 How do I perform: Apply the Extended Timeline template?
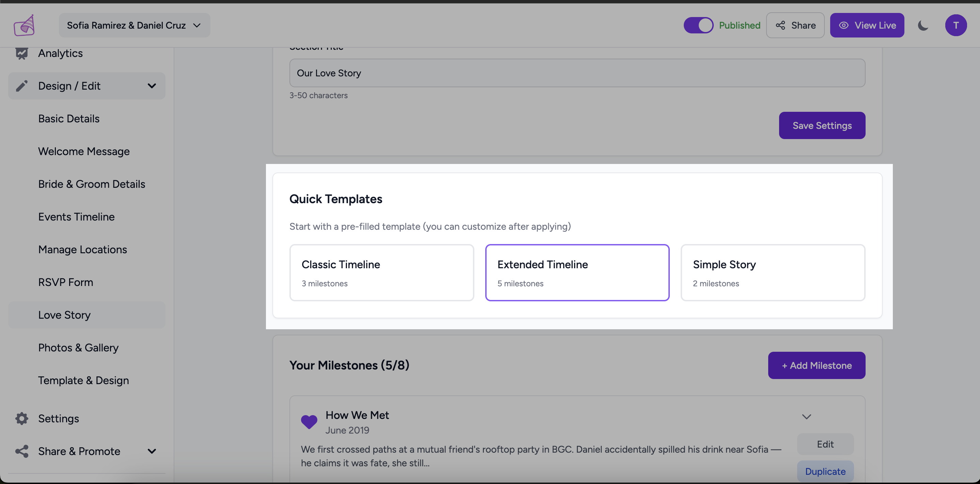click(577, 273)
